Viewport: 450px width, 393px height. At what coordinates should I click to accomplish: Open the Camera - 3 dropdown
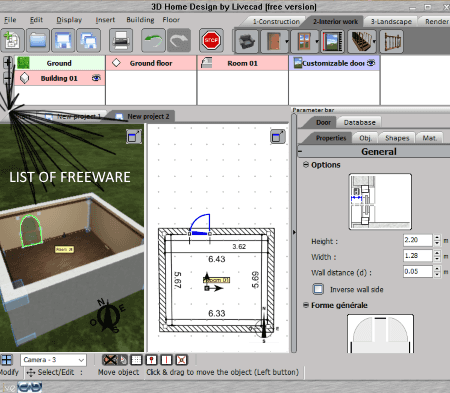pyautogui.click(x=53, y=360)
